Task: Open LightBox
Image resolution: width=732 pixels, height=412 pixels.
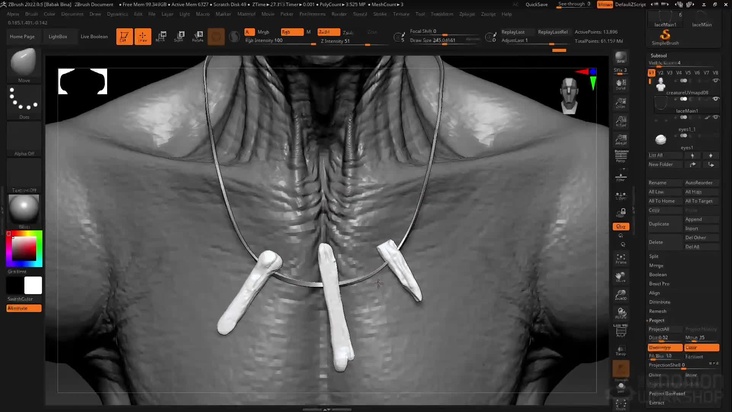Action: pyautogui.click(x=58, y=36)
